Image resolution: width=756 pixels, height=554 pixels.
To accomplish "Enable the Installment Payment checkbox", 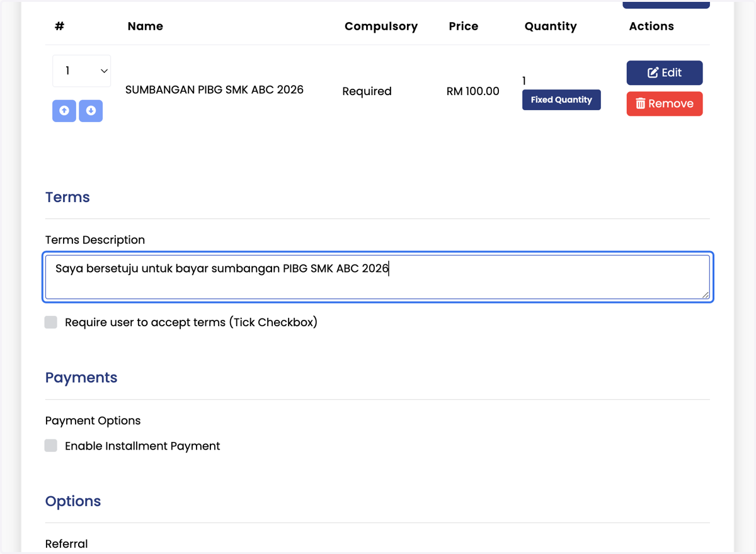I will click(51, 446).
